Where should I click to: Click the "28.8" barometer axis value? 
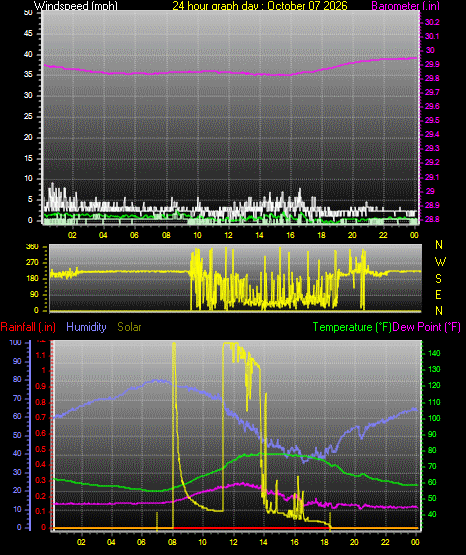pyautogui.click(x=432, y=219)
